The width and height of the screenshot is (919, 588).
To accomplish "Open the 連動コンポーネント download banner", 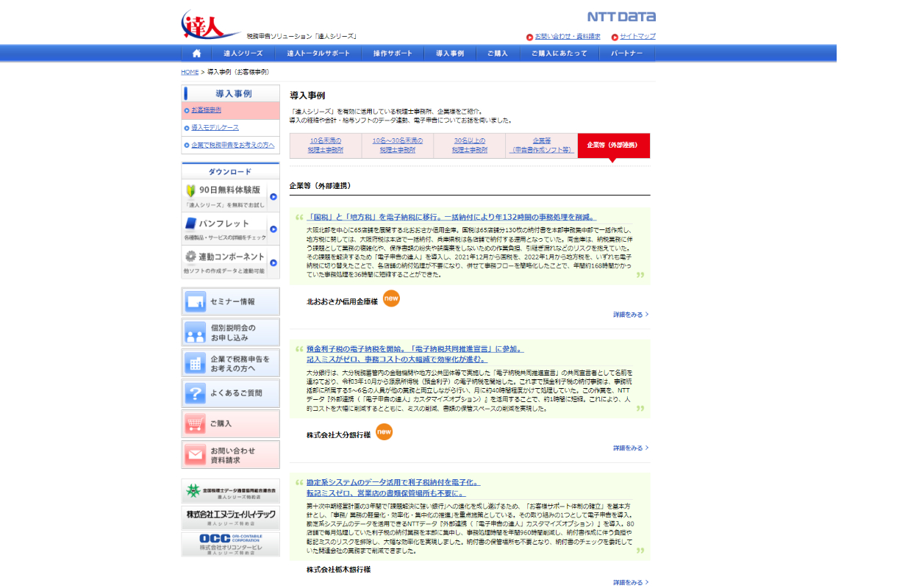I will click(x=230, y=262).
